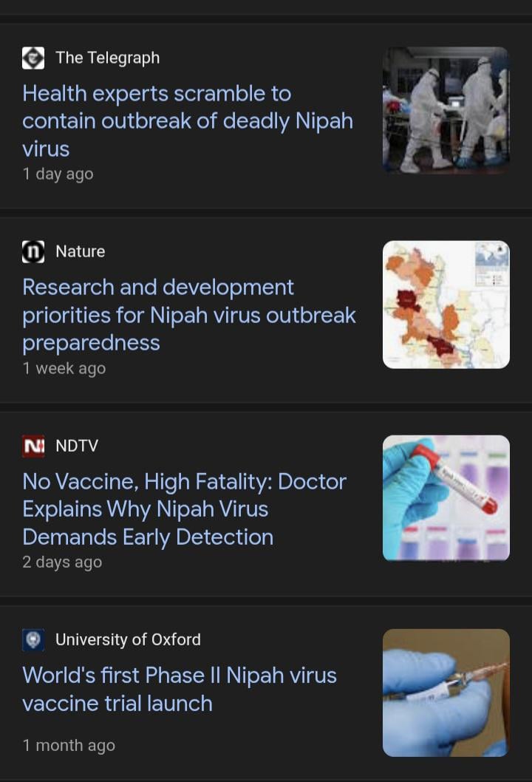Tap the '2 days ago' timestamp

pos(62,562)
